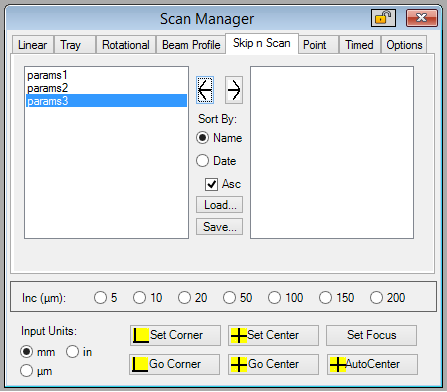
Task: Click Set Center with its crosshair icon
Action: 273,335
